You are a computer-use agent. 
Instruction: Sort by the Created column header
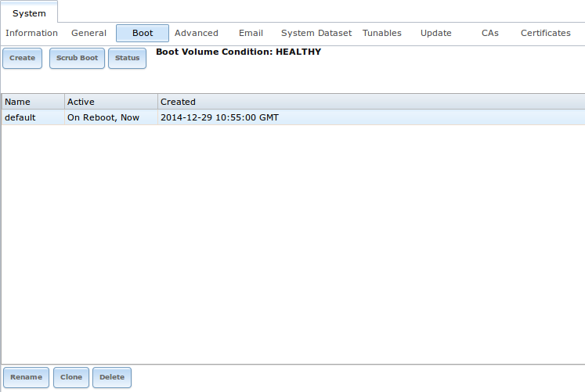click(371, 102)
